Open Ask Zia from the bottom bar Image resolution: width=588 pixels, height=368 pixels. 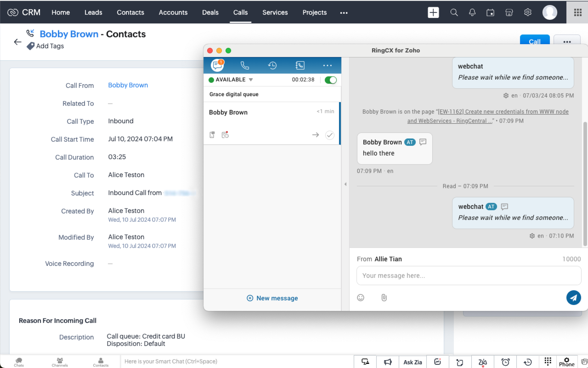[412, 362]
